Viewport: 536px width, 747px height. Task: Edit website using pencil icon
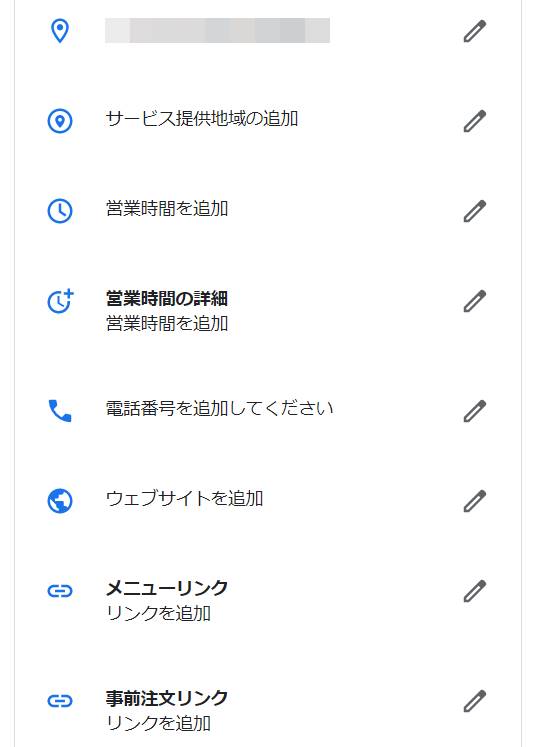coord(475,501)
